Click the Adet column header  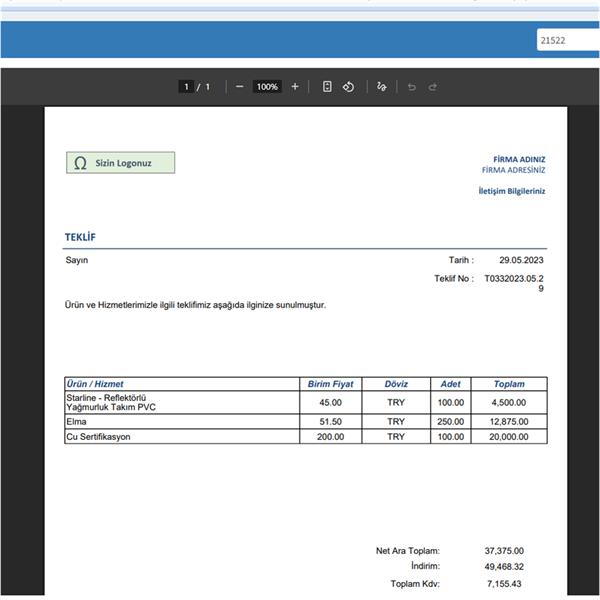coord(451,384)
